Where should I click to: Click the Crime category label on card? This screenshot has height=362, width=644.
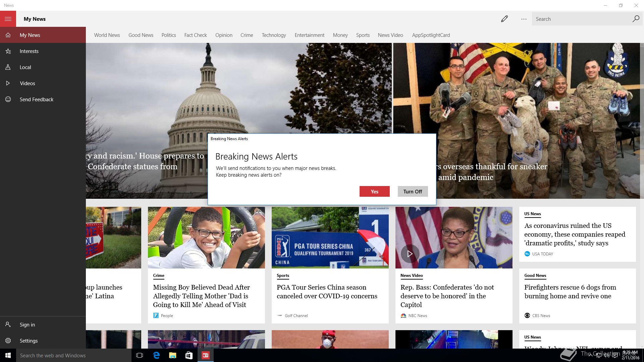pyautogui.click(x=159, y=276)
